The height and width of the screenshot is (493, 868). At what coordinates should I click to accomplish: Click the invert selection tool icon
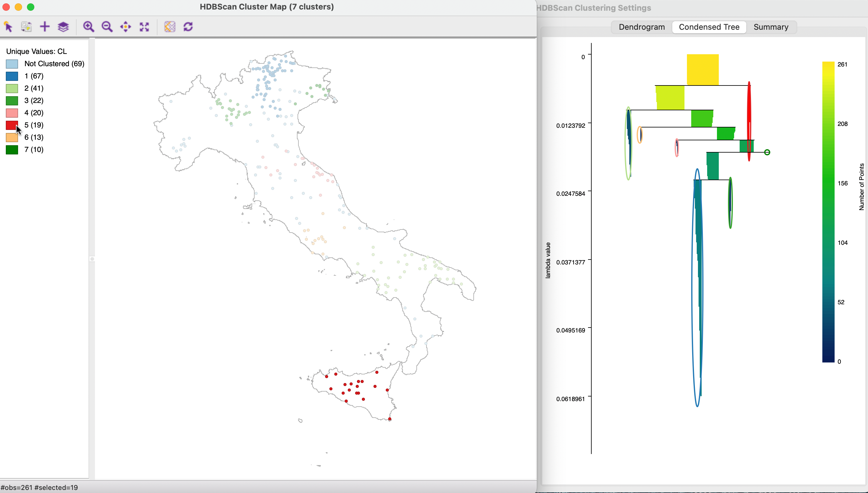[x=26, y=27]
